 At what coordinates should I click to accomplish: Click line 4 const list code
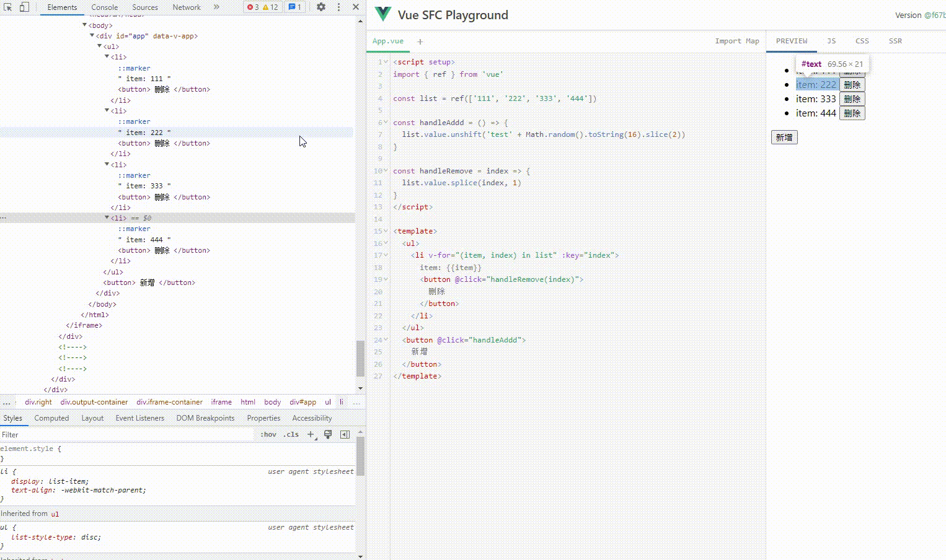pos(495,98)
